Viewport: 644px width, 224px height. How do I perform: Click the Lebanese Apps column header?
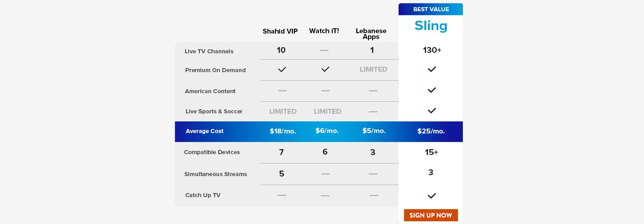[371, 34]
